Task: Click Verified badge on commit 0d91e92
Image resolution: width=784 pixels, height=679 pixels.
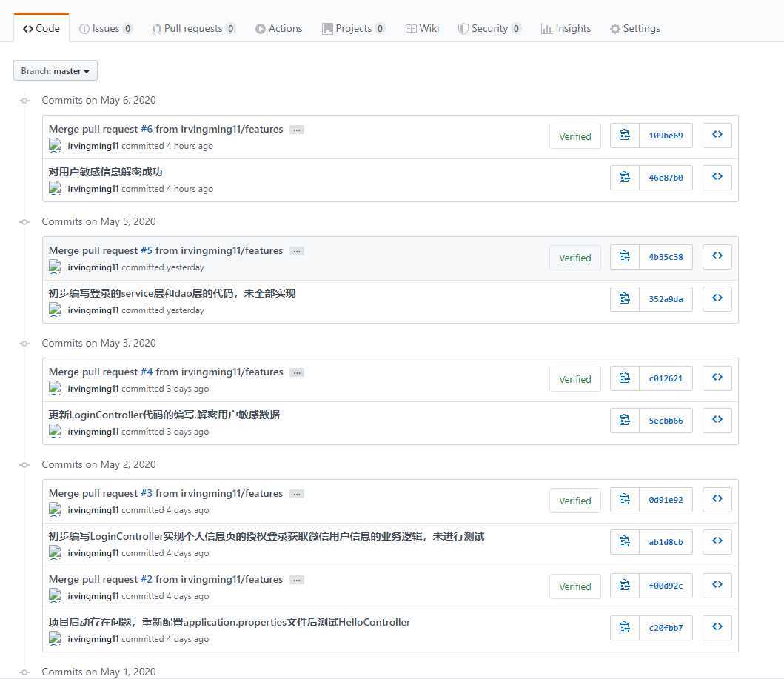Action: [575, 501]
